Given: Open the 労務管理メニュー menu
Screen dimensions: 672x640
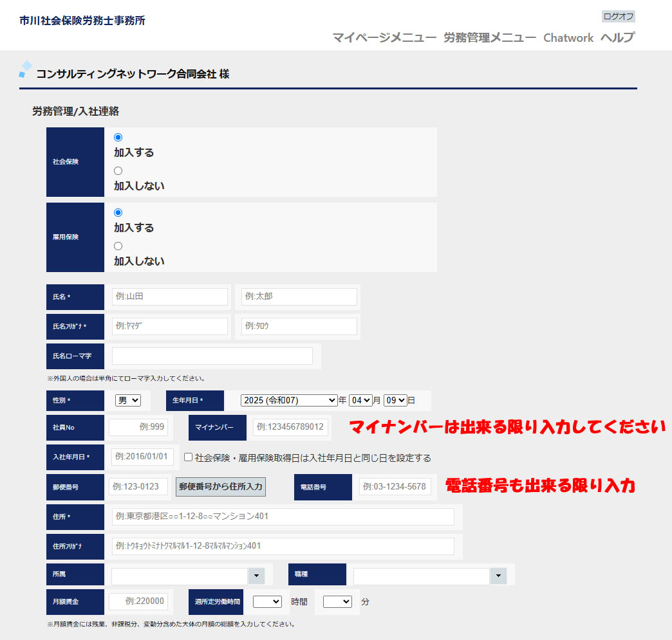Looking at the screenshot, I should pyautogui.click(x=490, y=37).
